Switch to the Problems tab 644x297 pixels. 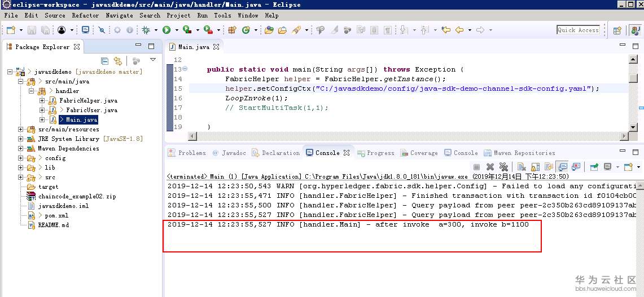(x=187, y=153)
